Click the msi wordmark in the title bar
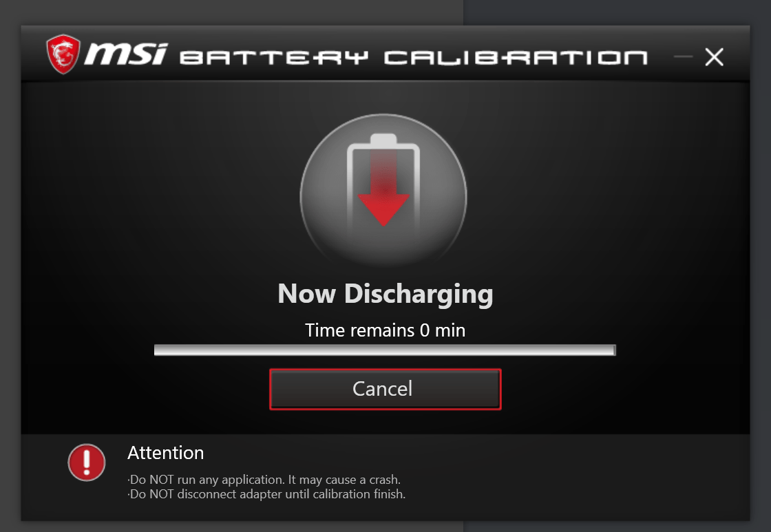The height and width of the screenshot is (532, 771). 127,52
